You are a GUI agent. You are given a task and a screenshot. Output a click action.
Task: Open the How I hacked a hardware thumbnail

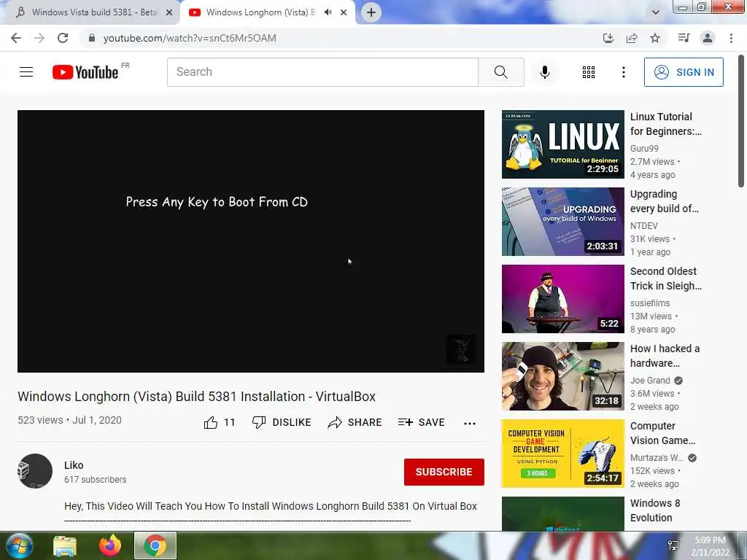coord(562,376)
